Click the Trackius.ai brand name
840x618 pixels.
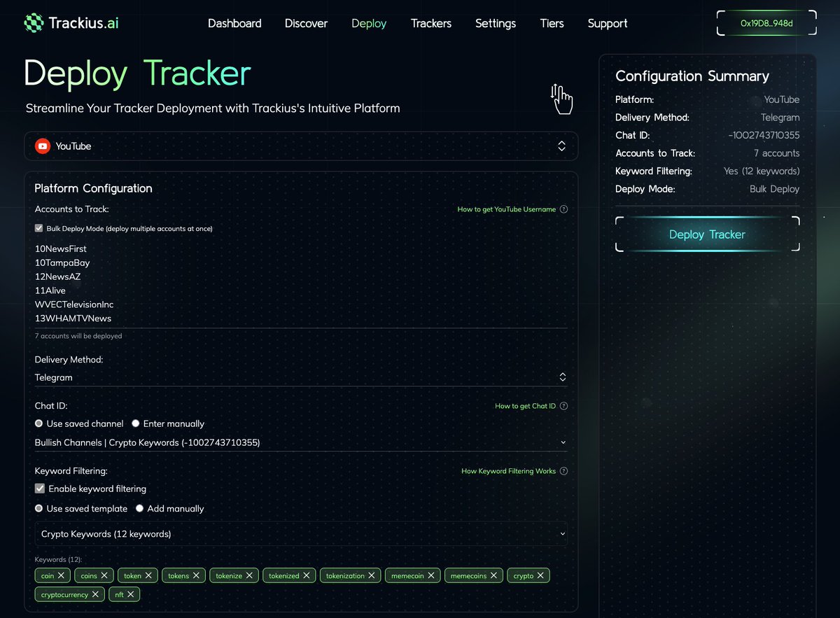(83, 23)
